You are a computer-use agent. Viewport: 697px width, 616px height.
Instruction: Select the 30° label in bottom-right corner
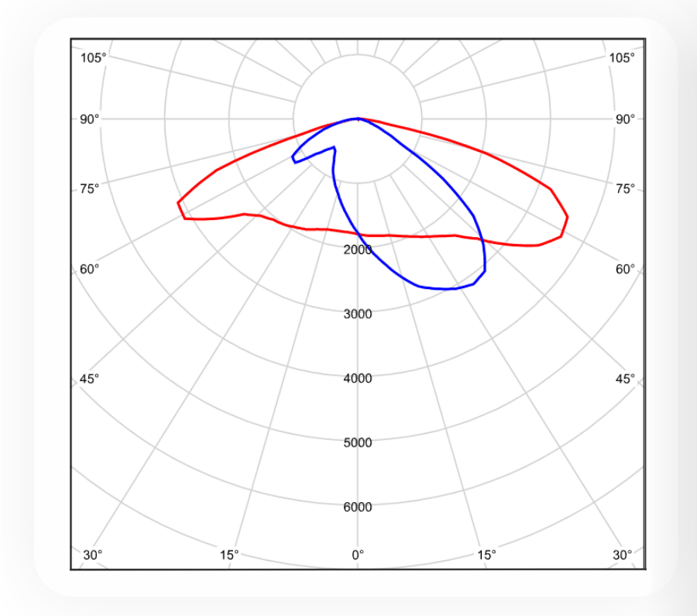click(x=623, y=555)
